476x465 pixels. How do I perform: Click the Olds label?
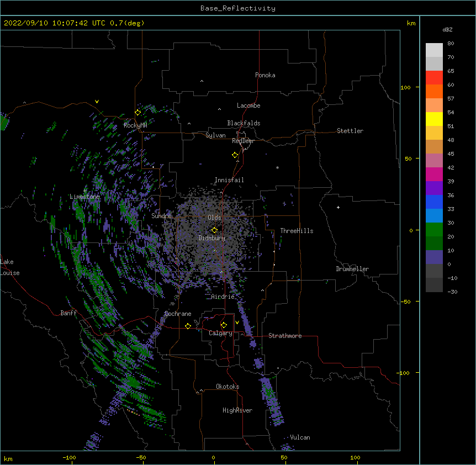pos(214,218)
